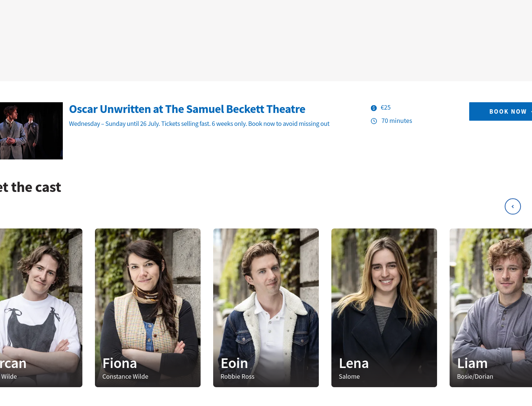The width and height of the screenshot is (532, 406).
Task: Click the 70 minutes duration text
Action: (x=397, y=121)
